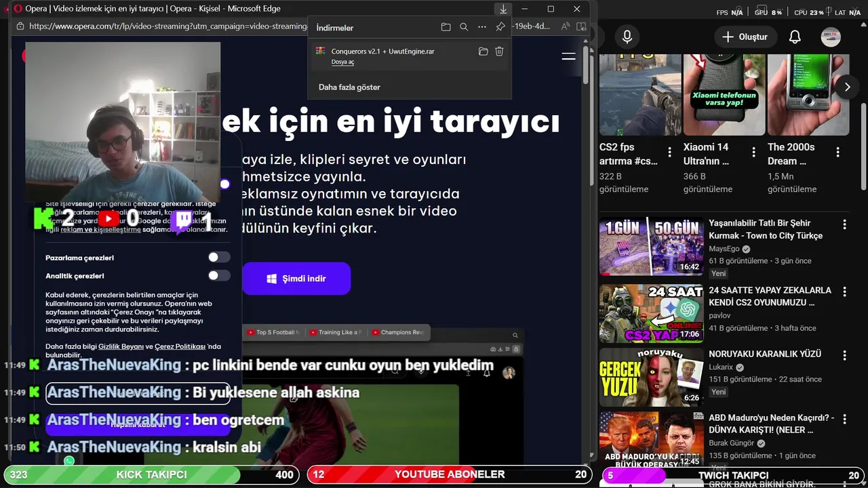The height and width of the screenshot is (488, 868).
Task: Open Yaşanılabilir Tatlı Bir Şehir Kurmak video title
Action: click(x=766, y=229)
